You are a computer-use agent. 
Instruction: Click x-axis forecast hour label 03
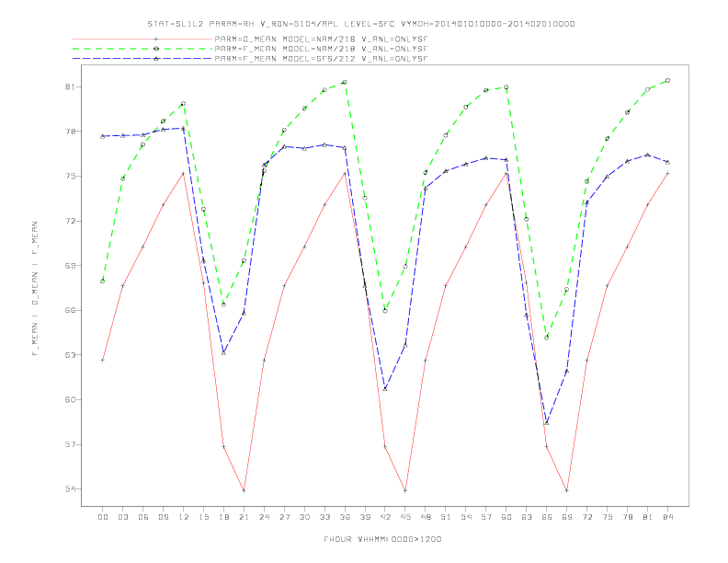point(122,517)
